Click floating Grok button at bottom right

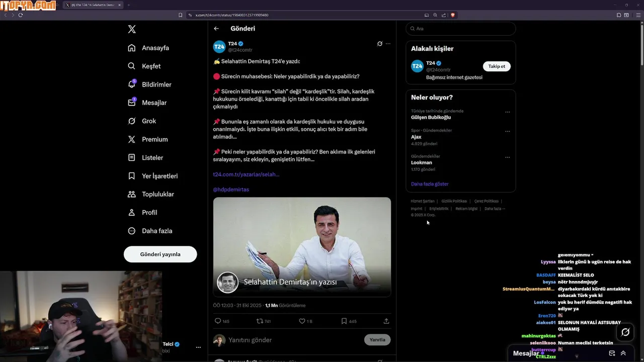[x=625, y=332]
